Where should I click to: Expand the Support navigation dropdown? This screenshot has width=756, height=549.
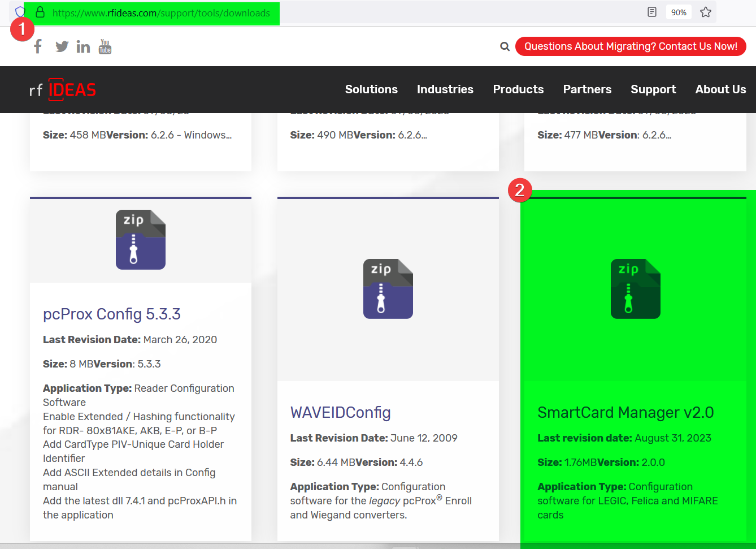click(x=653, y=89)
